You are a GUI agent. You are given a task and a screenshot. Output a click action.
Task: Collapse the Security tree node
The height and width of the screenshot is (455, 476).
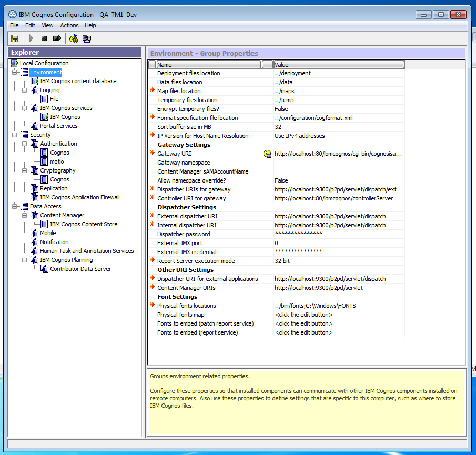click(x=14, y=135)
